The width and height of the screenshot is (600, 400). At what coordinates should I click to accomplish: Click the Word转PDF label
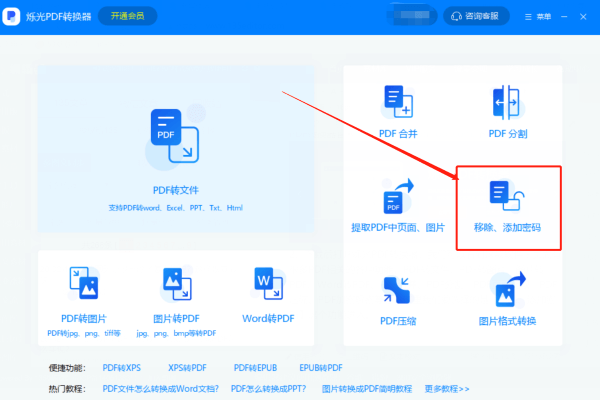point(268,318)
